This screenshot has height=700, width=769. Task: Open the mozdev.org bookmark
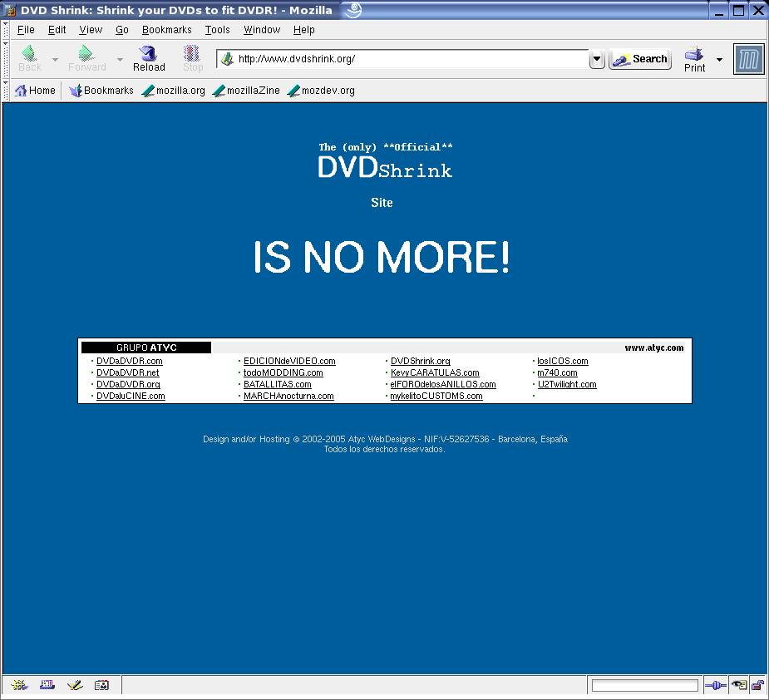321,91
